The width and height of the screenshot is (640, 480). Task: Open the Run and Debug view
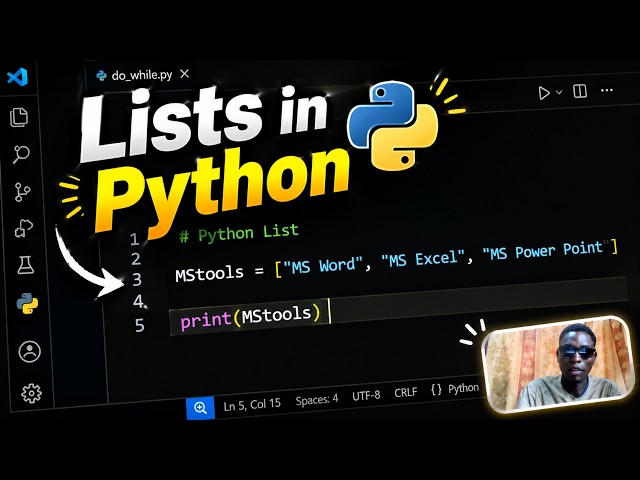24,228
